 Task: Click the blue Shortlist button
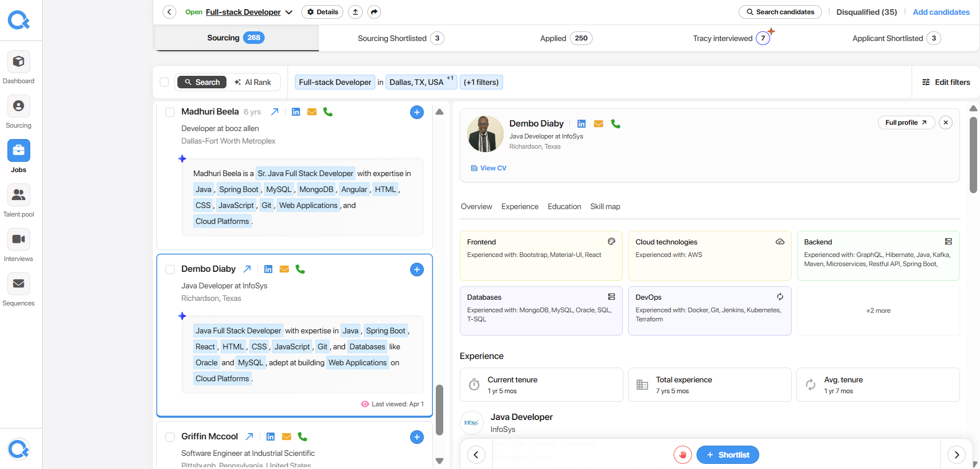pyautogui.click(x=727, y=455)
